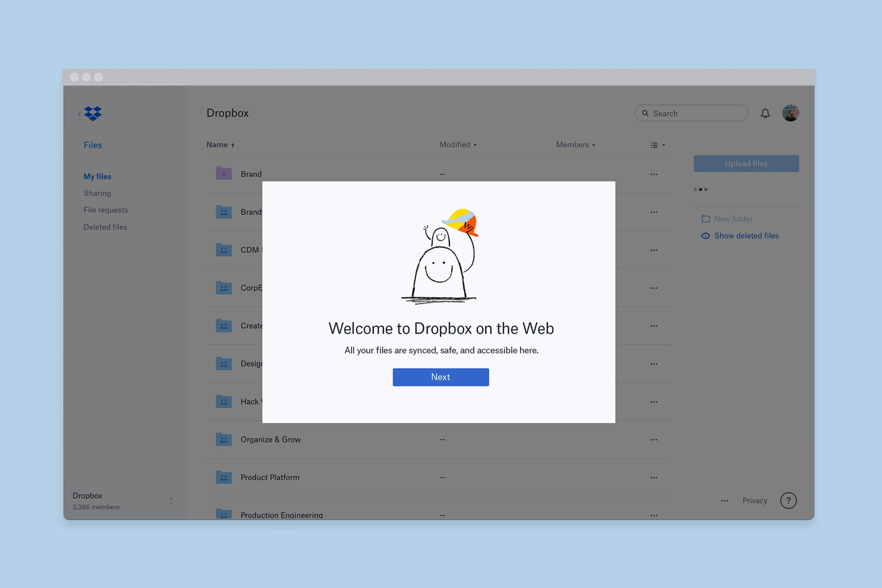Click the Upload files button
Image resolution: width=882 pixels, height=588 pixels.
point(746,163)
